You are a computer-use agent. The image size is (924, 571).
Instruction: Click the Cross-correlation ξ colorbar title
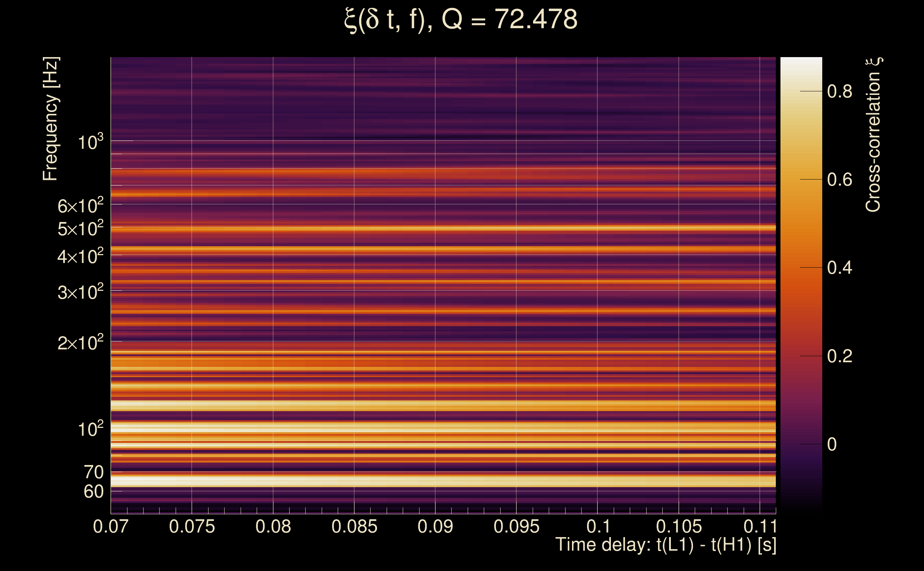[873, 135]
